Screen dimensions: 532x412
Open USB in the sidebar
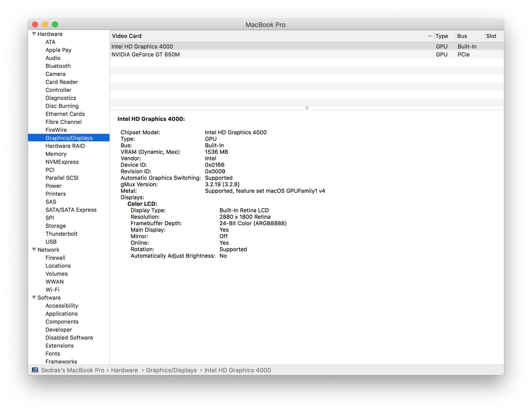(x=51, y=242)
